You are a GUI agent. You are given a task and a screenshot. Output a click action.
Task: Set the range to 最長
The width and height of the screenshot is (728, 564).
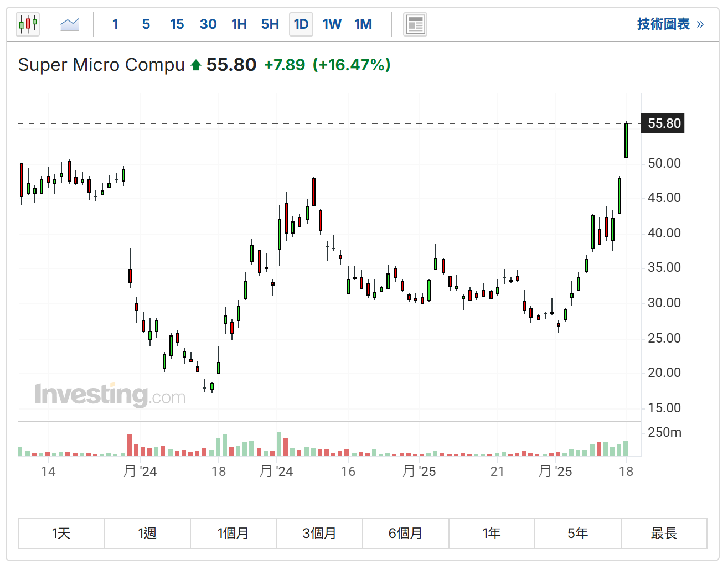click(664, 534)
